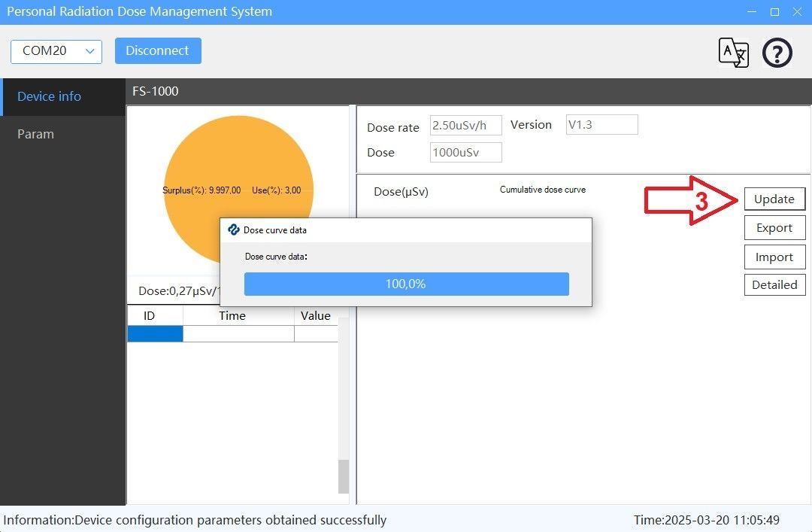812x532 pixels.
Task: Click the Update button
Action: coord(774,199)
